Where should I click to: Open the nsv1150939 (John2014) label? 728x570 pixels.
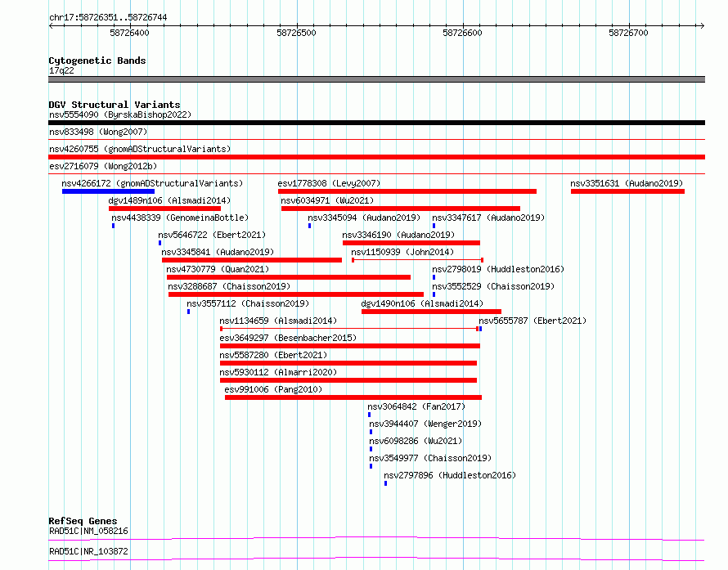(x=402, y=252)
